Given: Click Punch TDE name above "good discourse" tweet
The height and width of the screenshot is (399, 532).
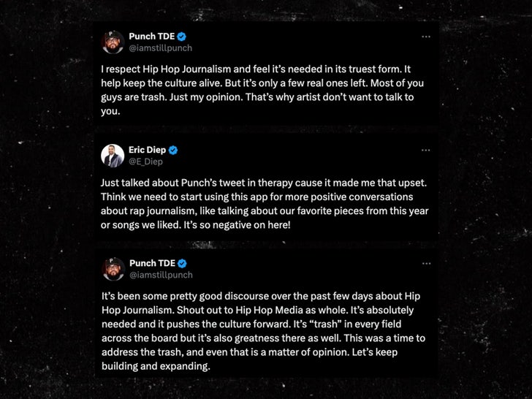Looking at the screenshot, I should coord(151,264).
